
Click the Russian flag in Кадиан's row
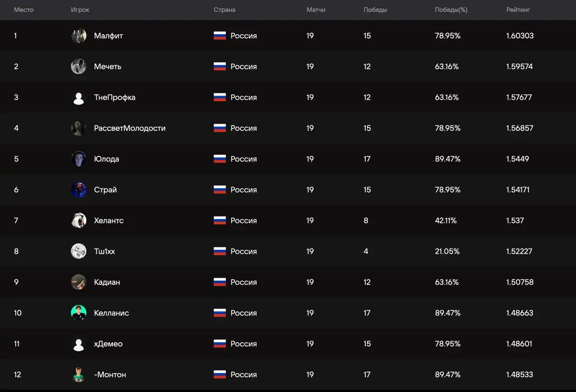pos(220,282)
